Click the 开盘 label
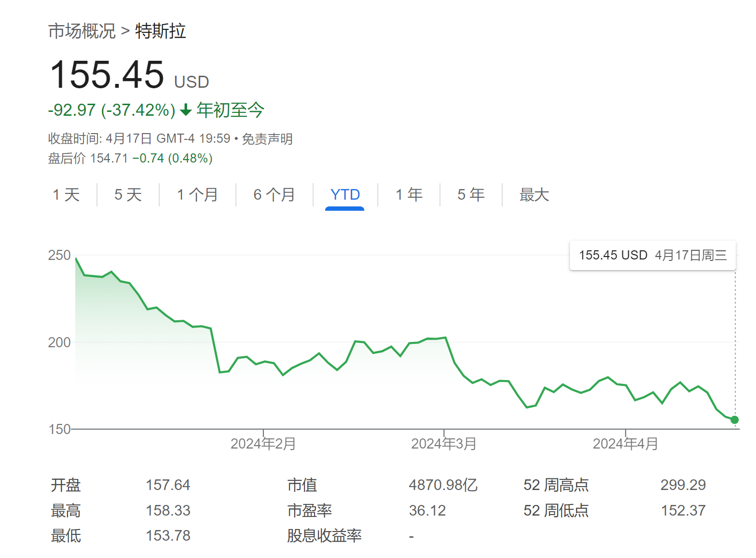The image size is (756, 558). pos(66,485)
